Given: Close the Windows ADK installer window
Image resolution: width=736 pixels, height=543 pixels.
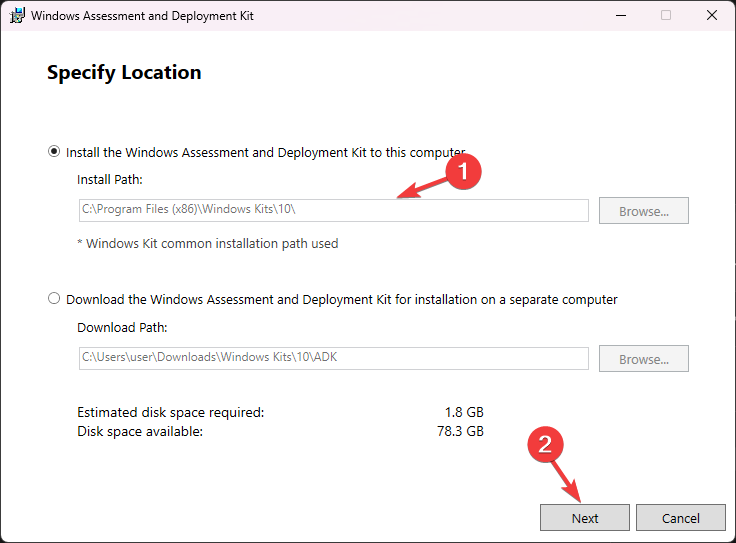Looking at the screenshot, I should [712, 15].
